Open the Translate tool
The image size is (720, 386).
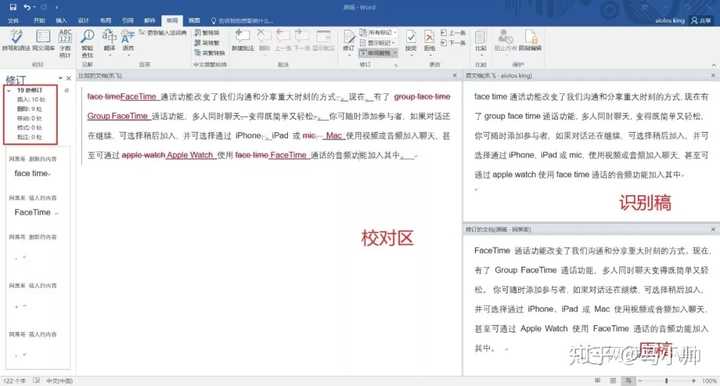(x=109, y=40)
